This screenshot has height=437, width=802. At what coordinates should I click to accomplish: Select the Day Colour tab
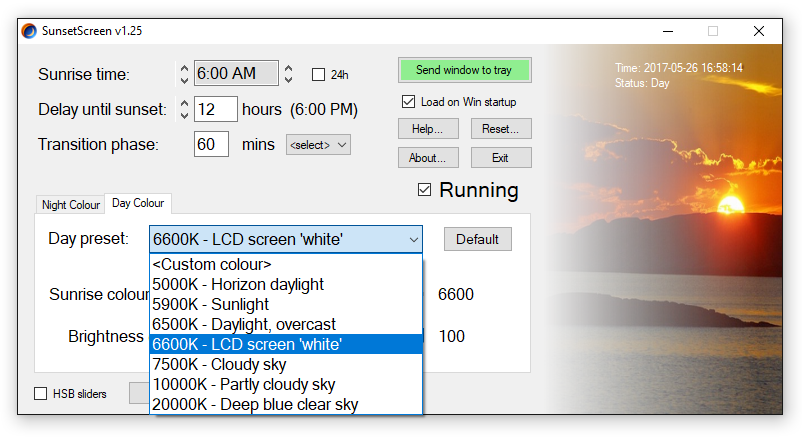138,203
